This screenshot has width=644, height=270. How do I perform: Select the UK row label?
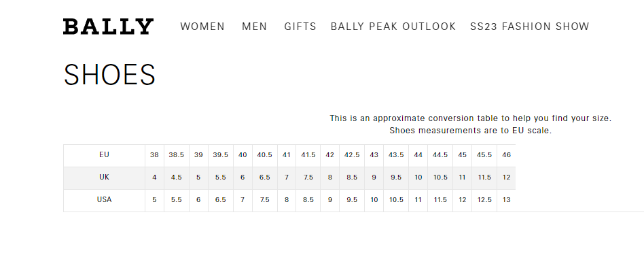tap(105, 177)
